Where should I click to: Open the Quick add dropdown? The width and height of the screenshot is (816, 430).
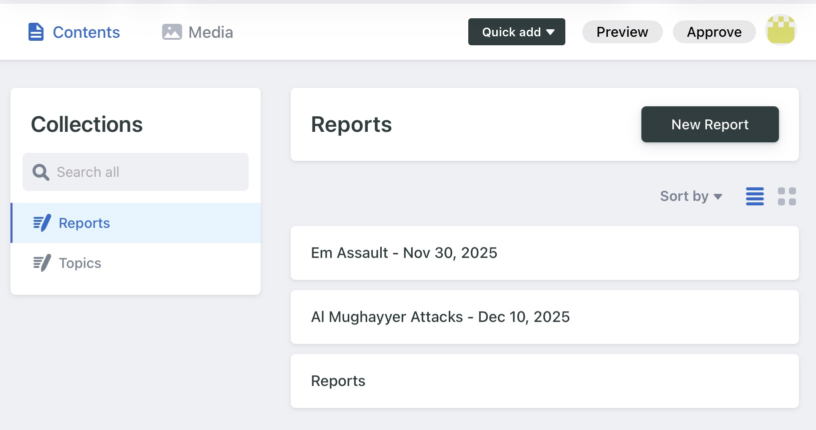516,32
